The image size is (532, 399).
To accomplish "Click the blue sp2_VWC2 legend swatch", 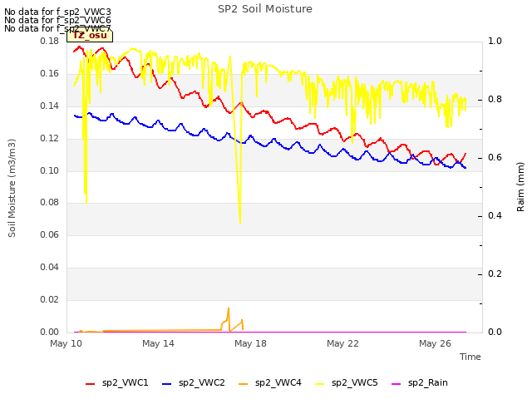I will (x=166, y=384).
